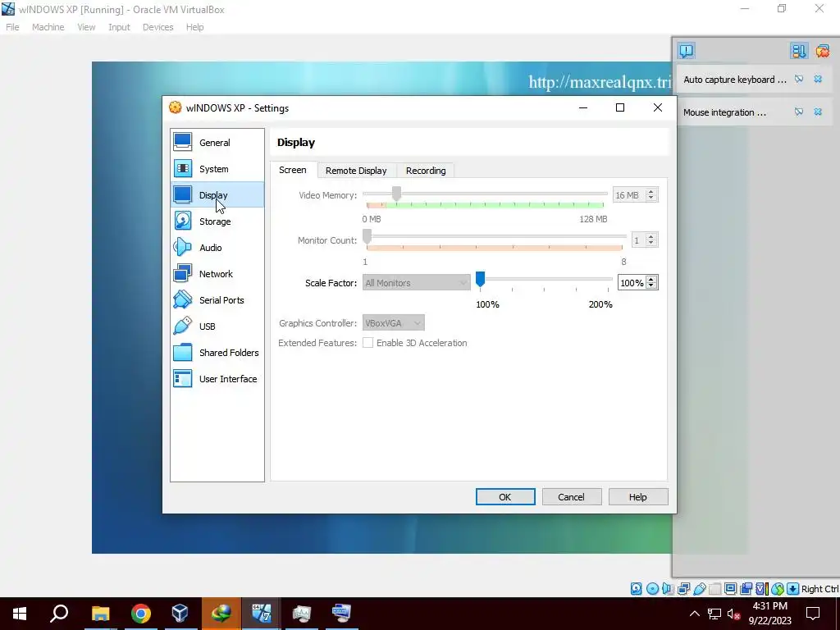Open the USB settings category

217,326
